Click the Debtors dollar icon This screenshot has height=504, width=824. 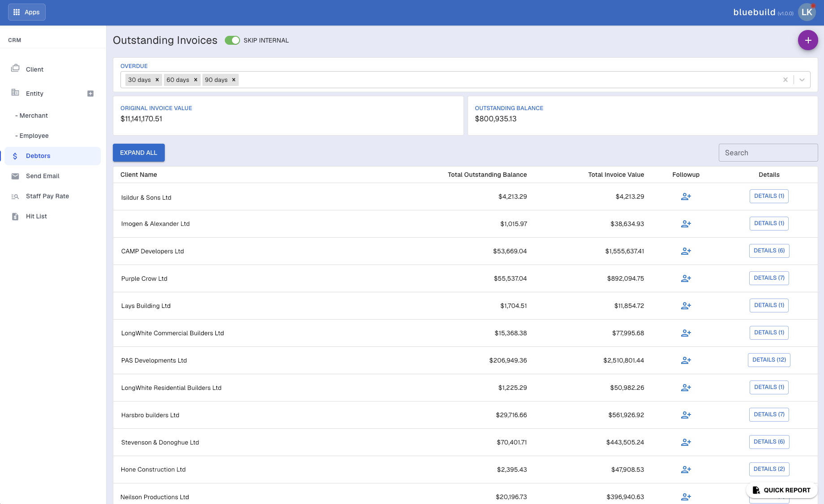click(15, 156)
